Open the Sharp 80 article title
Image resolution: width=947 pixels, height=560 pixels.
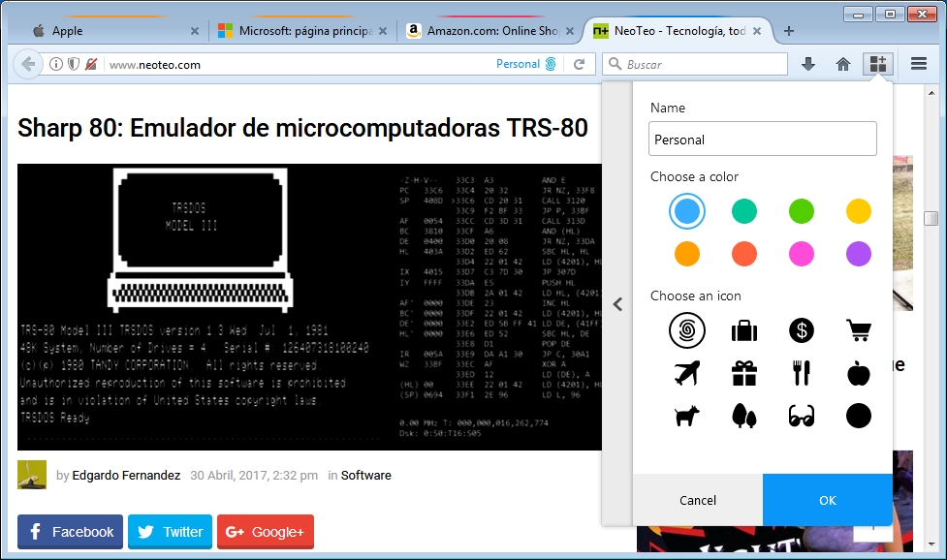click(x=302, y=128)
